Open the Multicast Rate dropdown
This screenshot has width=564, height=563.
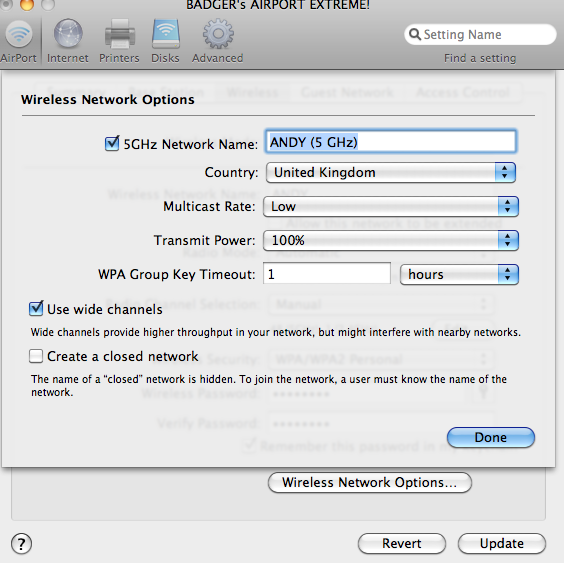coord(391,206)
